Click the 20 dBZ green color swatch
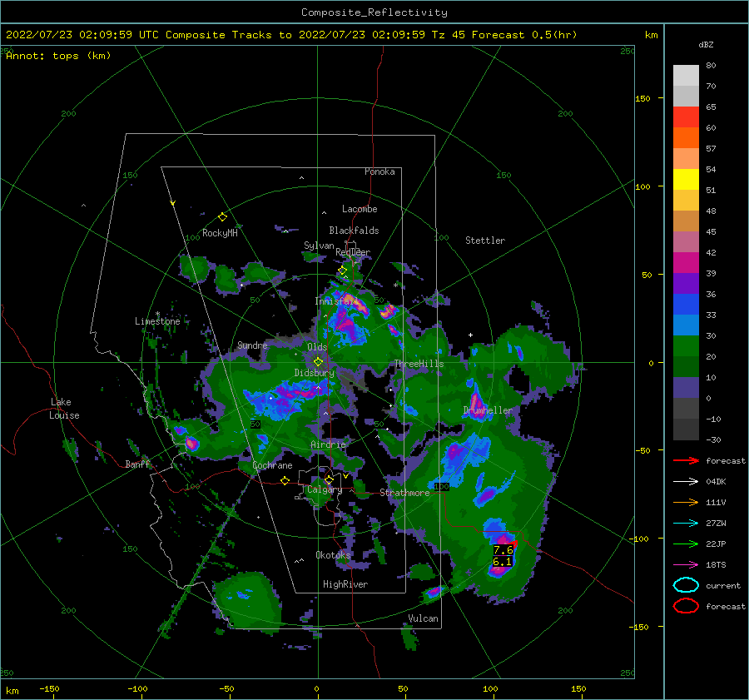Viewport: 749px width, 700px height. click(686, 345)
